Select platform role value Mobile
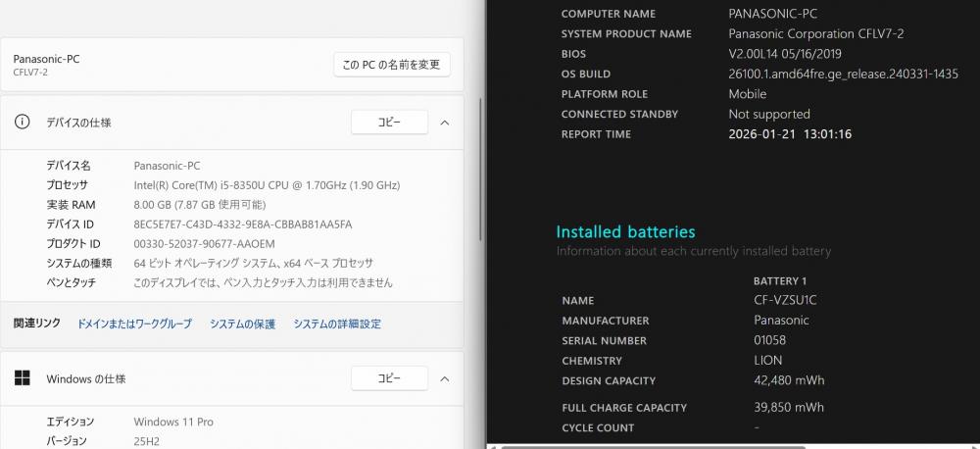Image resolution: width=980 pixels, height=449 pixels. point(748,94)
